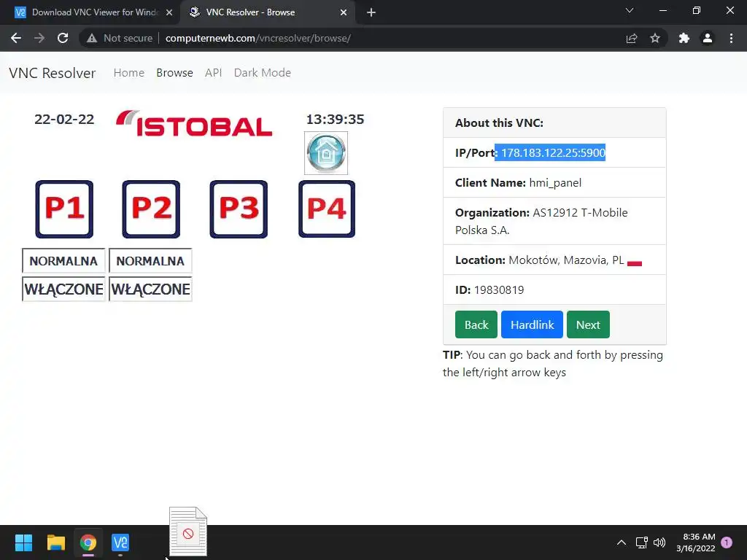
Task: Go back with the browser back arrow
Action: coord(16,38)
